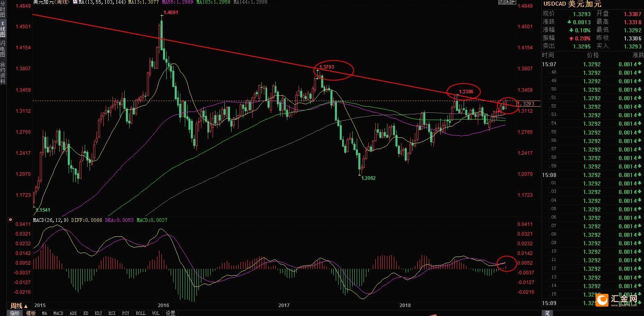644x316 pixels.
Task: Click the MACD(26,12,9) parameter label
Action: [x=51, y=220]
